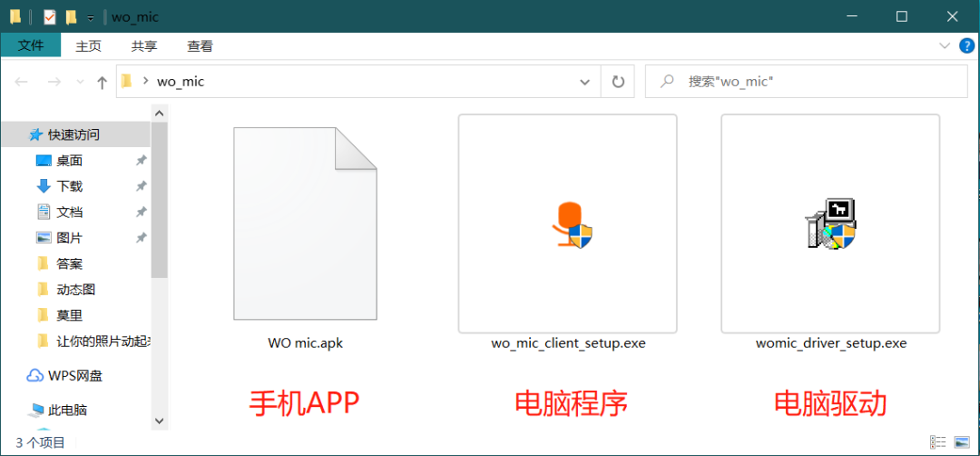
Task: Open the 动态图 folder in the sidebar
Action: pos(75,290)
